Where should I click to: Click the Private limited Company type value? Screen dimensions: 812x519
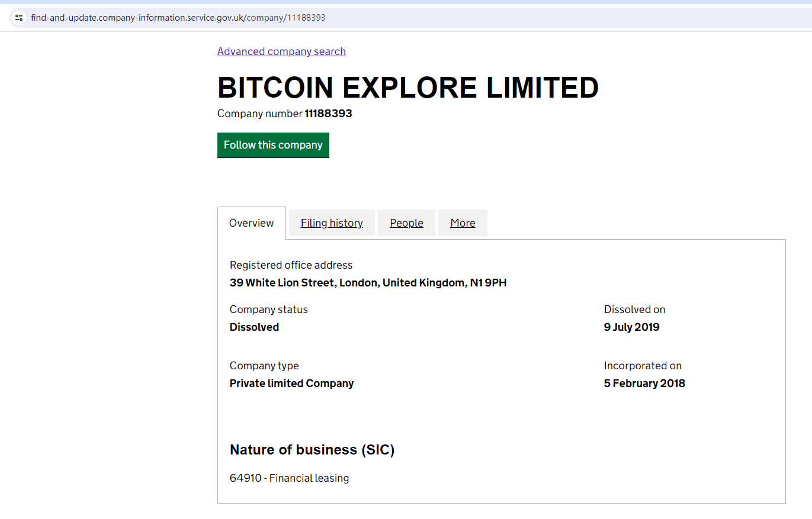(291, 383)
